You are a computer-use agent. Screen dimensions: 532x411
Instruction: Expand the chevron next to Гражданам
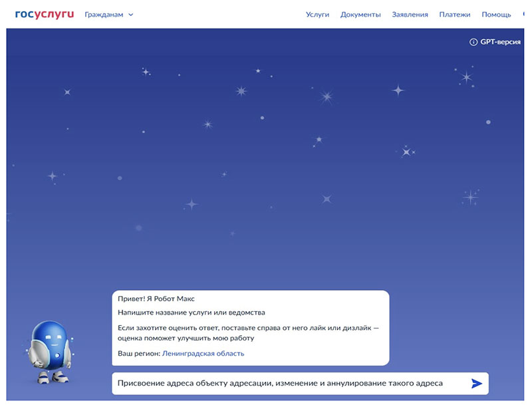coord(131,15)
